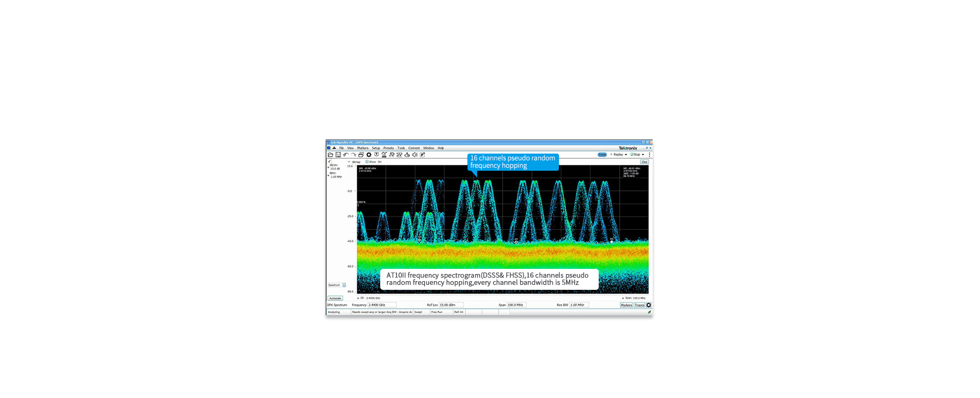Click the Clear button above the graph
The height and width of the screenshot is (398, 980).
coord(644,162)
